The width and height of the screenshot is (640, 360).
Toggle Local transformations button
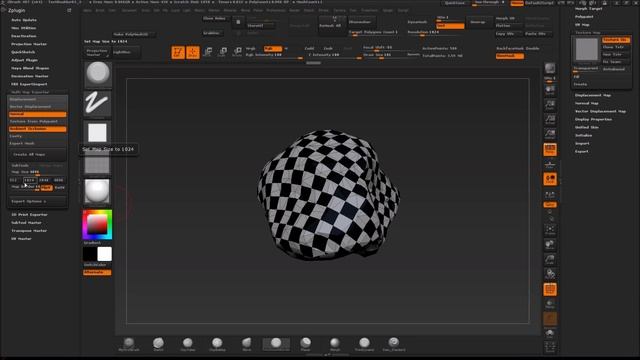click(x=550, y=179)
